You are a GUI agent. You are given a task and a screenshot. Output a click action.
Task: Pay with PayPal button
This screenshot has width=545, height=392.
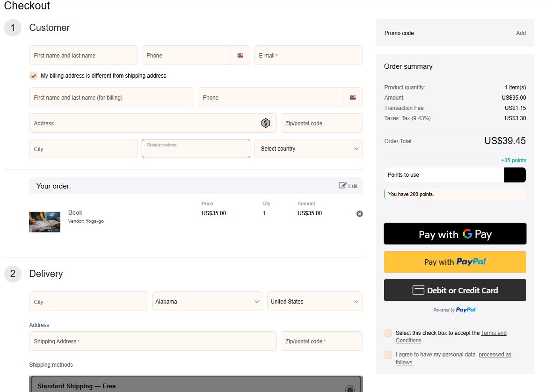[x=455, y=262]
